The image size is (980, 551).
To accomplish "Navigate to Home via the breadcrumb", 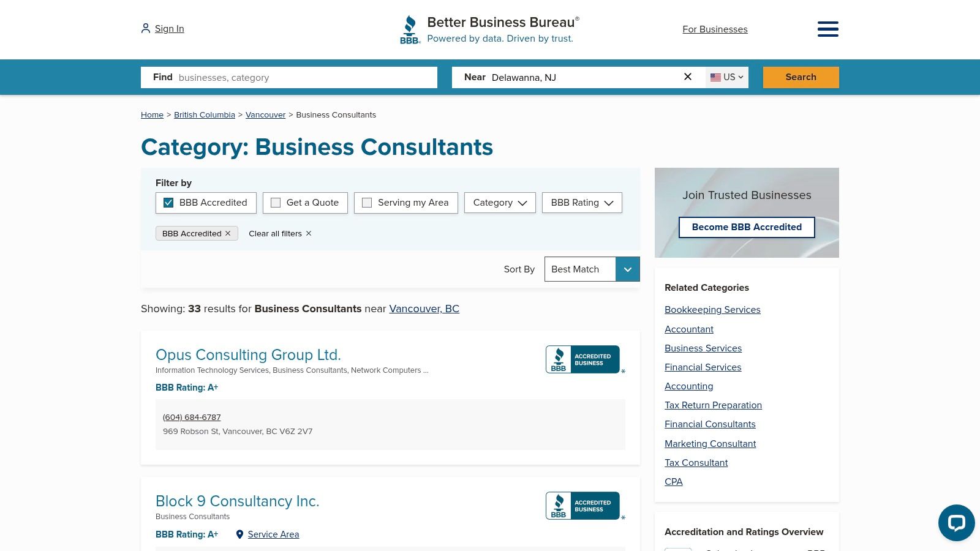I will pyautogui.click(x=152, y=114).
